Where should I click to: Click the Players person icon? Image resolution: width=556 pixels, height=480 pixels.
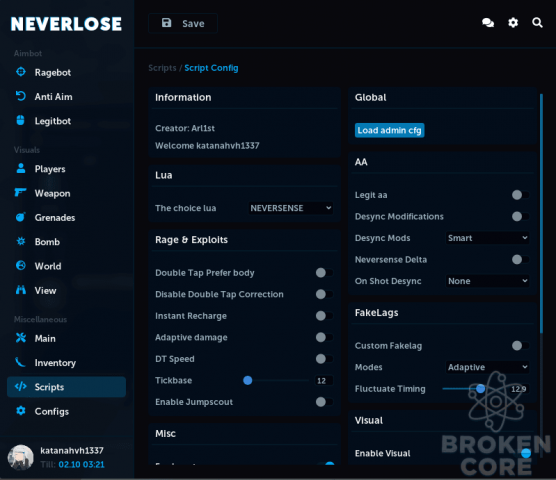point(21,168)
